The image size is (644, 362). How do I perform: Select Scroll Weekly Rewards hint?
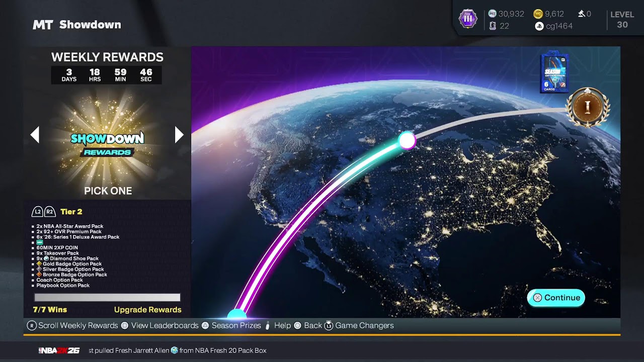78,325
